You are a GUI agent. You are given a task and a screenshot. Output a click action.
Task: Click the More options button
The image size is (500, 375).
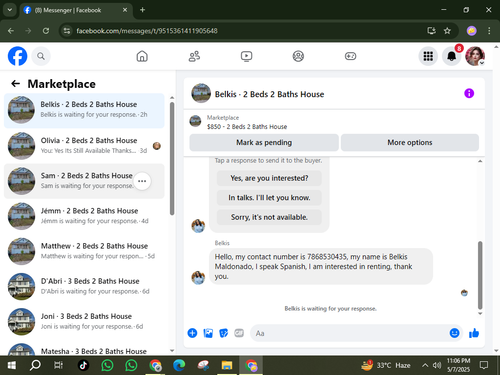[x=410, y=143]
